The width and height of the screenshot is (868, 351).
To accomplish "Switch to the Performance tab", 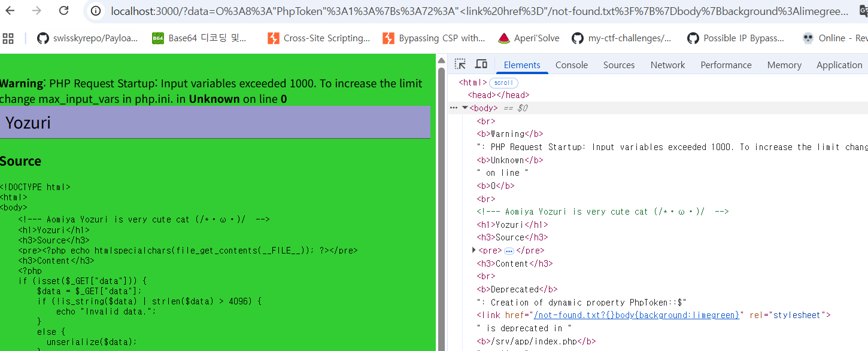I will click(726, 65).
